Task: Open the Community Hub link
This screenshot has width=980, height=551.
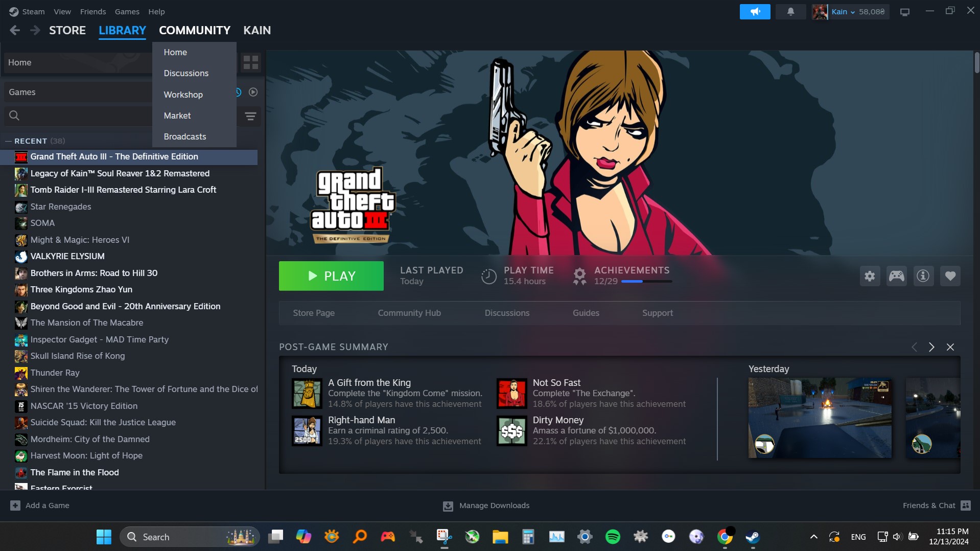Action: click(409, 313)
